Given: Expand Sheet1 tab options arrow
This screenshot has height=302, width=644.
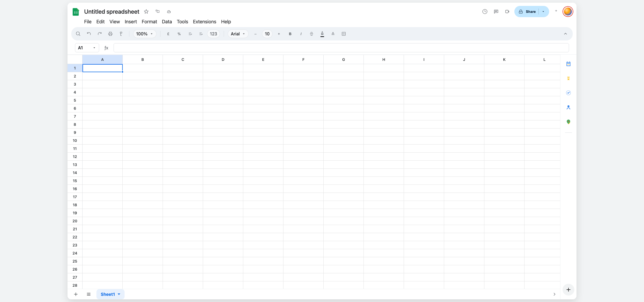Looking at the screenshot, I should [119, 294].
